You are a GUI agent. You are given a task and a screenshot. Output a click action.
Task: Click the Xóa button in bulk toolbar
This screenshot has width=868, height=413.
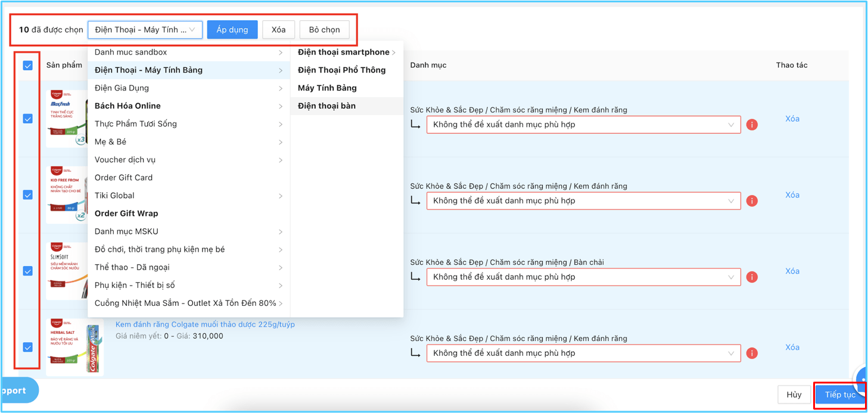point(278,30)
